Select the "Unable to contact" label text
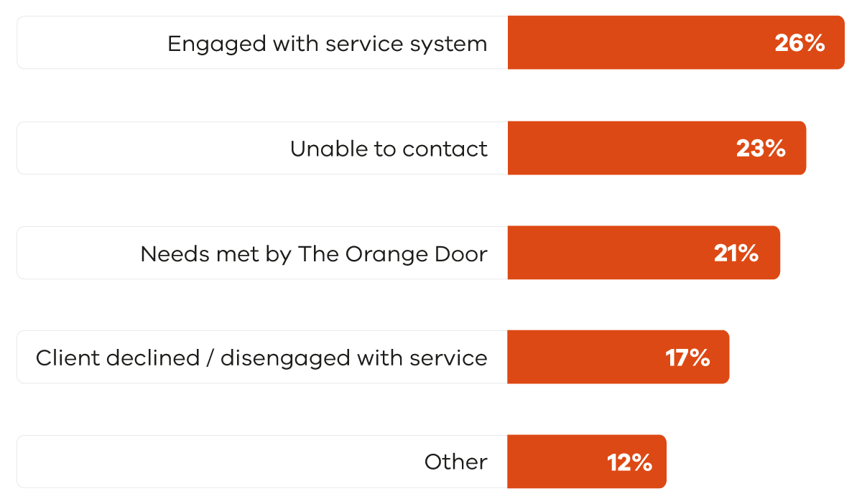 coord(389,149)
